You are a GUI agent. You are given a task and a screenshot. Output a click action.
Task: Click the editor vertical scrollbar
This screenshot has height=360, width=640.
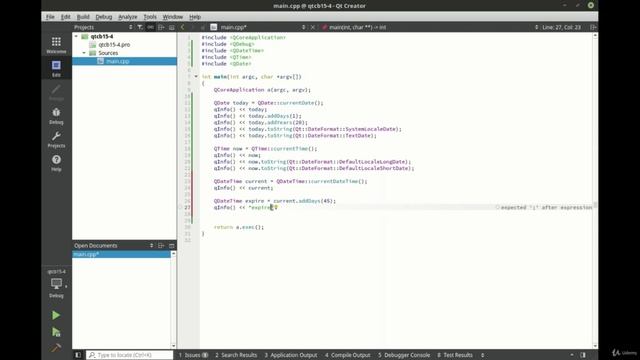595,190
